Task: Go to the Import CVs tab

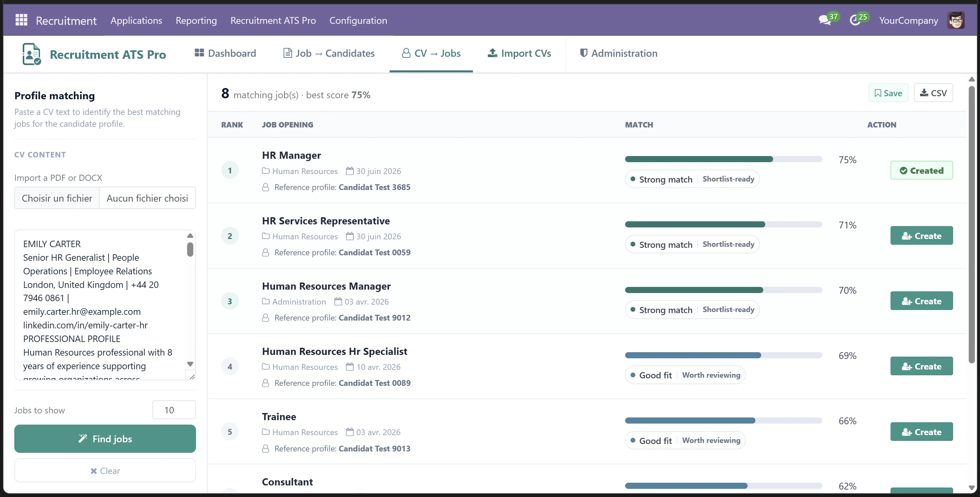Action: 519,53
